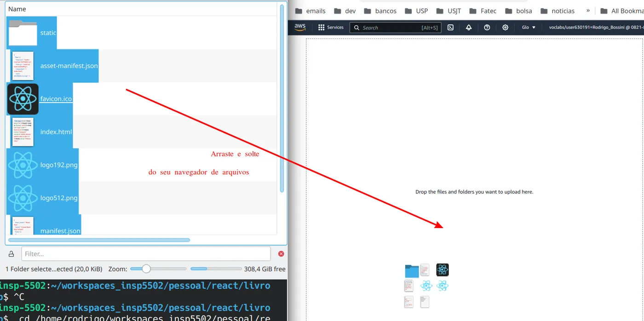
Task: Click the horizontal scrollbar of file list
Action: point(99,240)
